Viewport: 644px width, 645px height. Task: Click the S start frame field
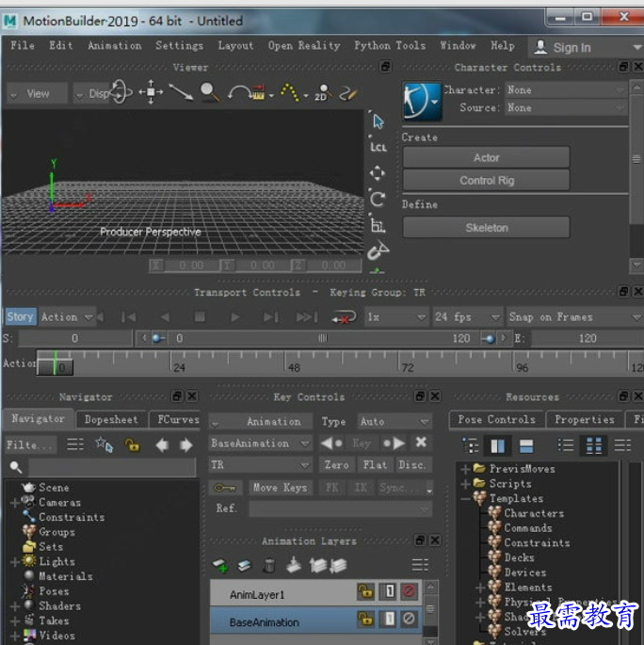[75, 339]
